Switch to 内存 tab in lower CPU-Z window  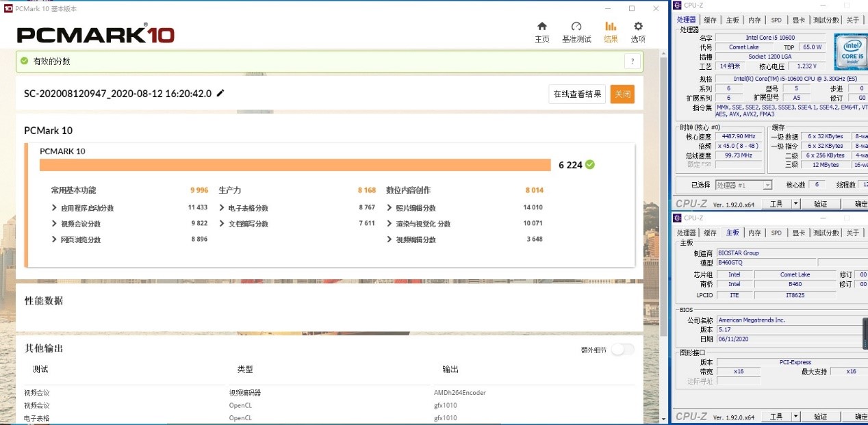click(x=754, y=233)
